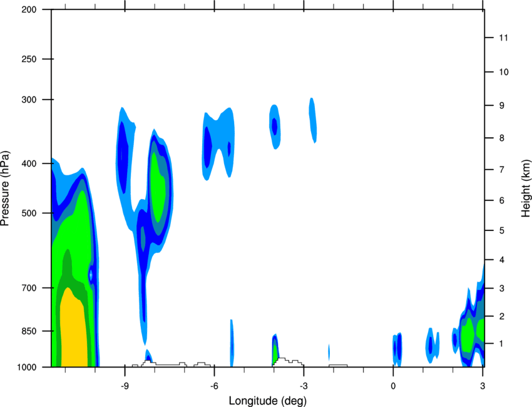Click the 11 km height tick label
The width and height of the screenshot is (532, 407).
[x=503, y=38]
